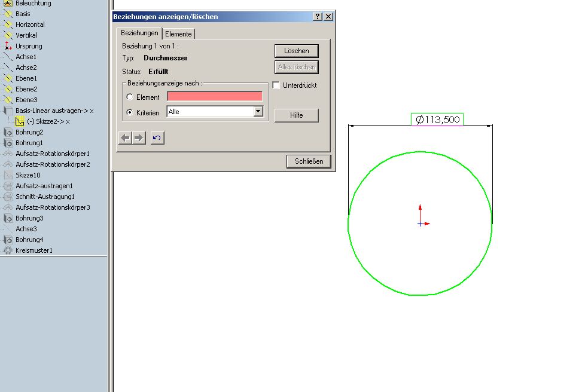This screenshot has width=585, height=392.
Task: Select the Schnitt-Austragung1 label
Action: [45, 197]
